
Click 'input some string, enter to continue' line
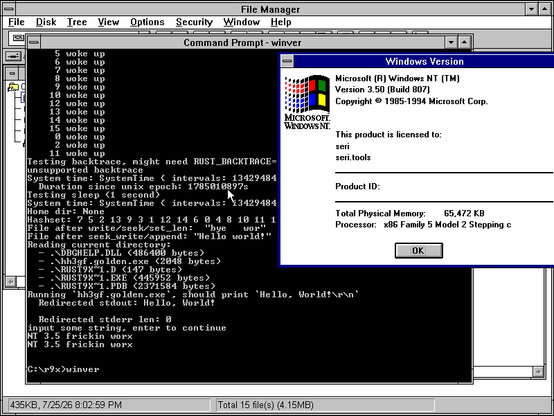(127, 328)
